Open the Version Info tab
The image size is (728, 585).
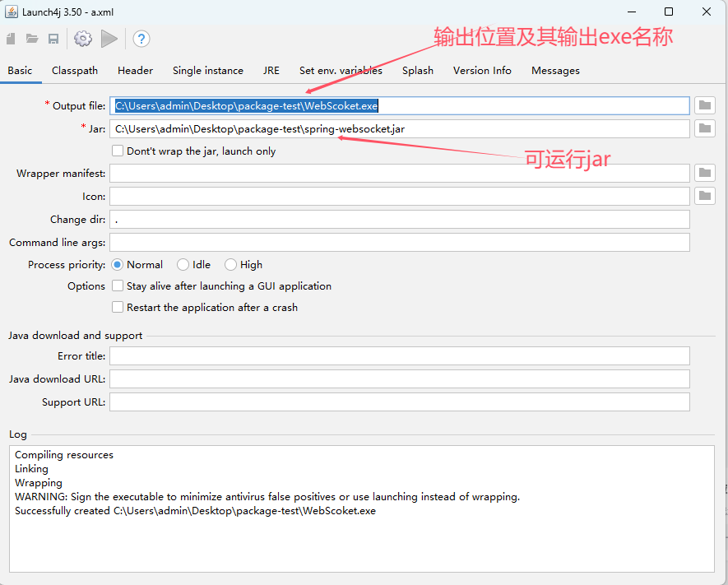(482, 71)
